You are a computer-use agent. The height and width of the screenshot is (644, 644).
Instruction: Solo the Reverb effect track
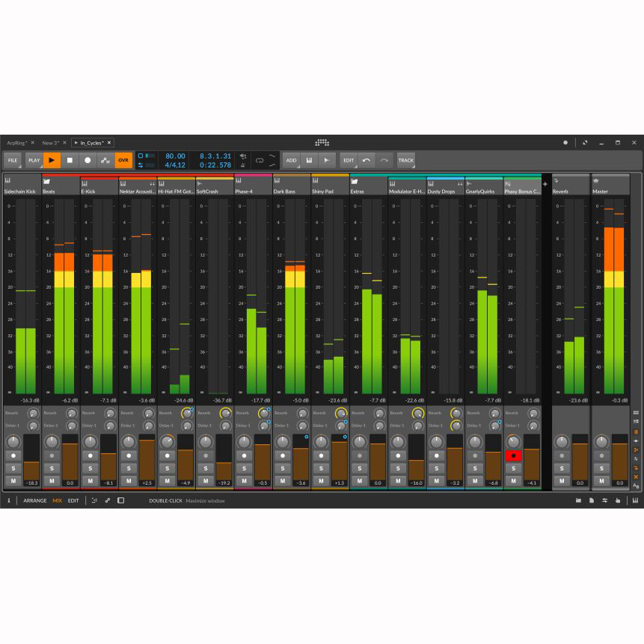pos(562,468)
